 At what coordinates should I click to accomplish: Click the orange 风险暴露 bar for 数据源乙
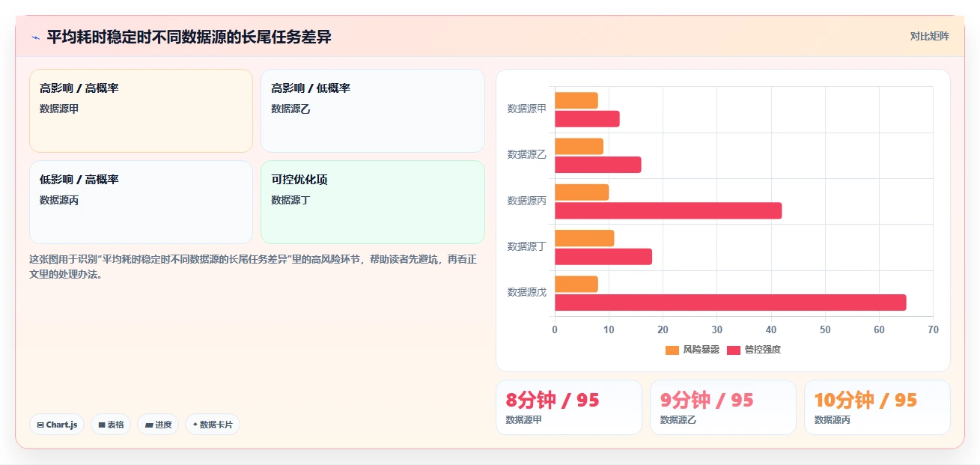click(x=579, y=146)
